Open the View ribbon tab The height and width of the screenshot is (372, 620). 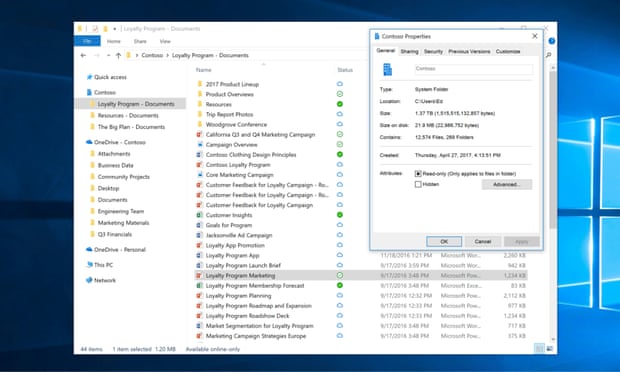click(165, 41)
